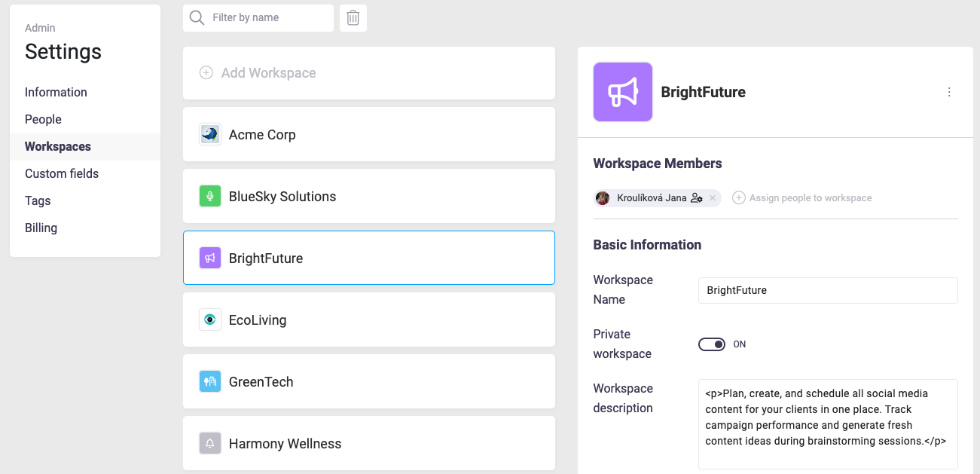
Task: Click the BlueSky Solutions microphone icon
Action: 209,197
